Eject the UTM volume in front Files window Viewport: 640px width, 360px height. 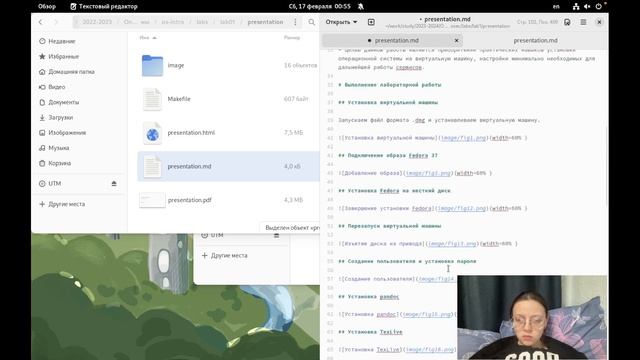tap(114, 184)
